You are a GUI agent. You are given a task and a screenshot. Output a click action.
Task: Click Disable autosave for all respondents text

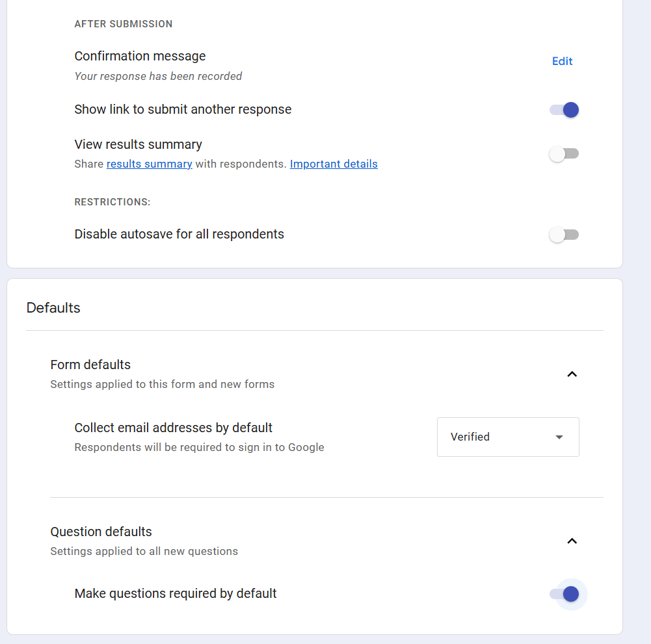coord(179,234)
